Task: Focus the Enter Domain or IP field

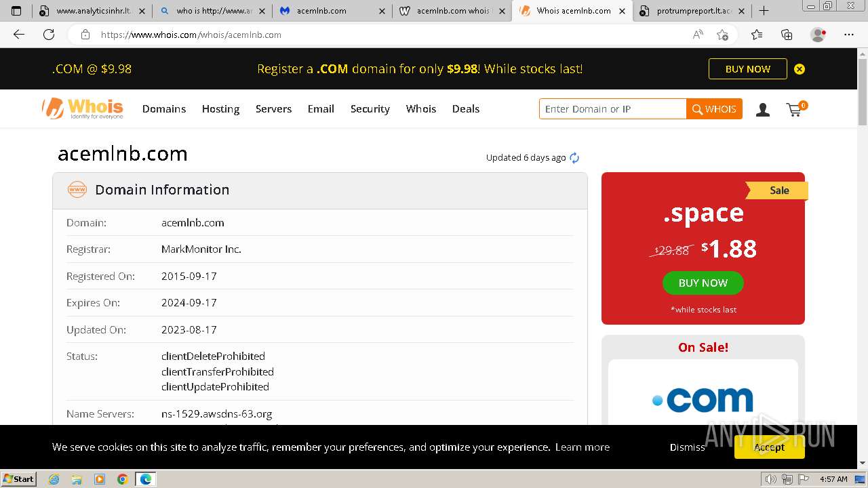Action: coord(613,108)
